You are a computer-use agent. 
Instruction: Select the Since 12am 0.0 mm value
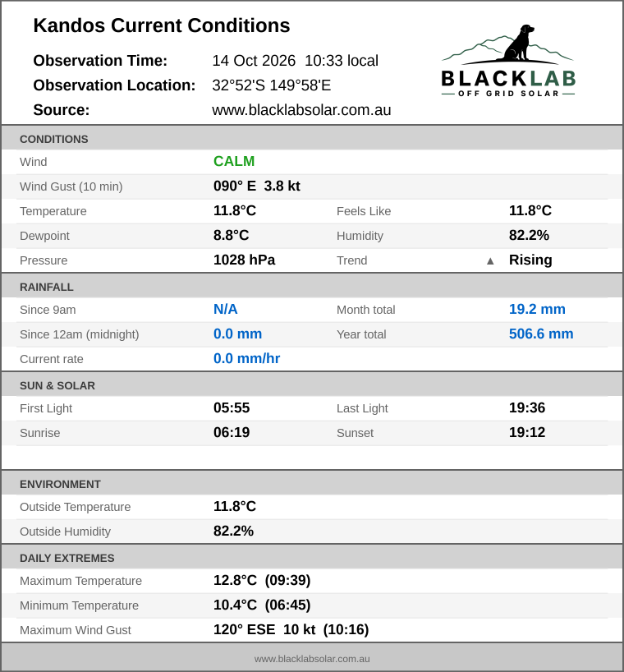(237, 334)
